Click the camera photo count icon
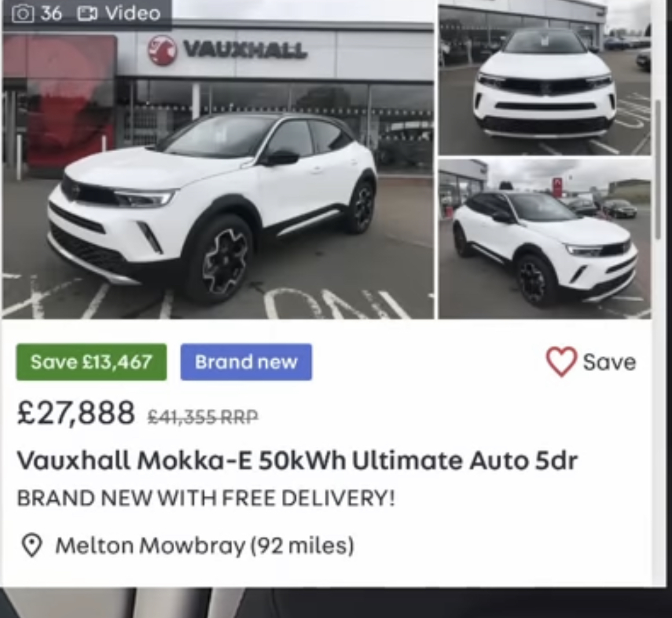 pos(23,14)
